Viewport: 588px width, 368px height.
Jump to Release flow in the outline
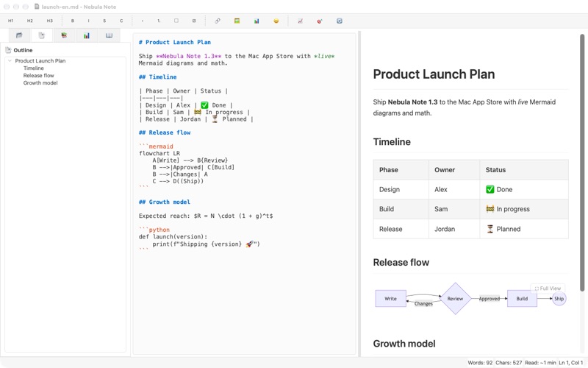point(39,76)
